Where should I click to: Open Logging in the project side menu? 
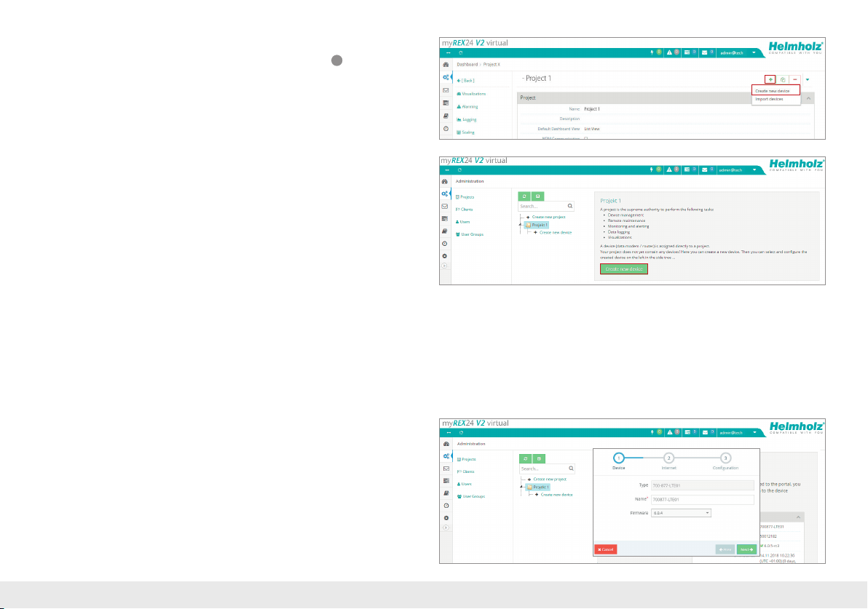(x=467, y=119)
